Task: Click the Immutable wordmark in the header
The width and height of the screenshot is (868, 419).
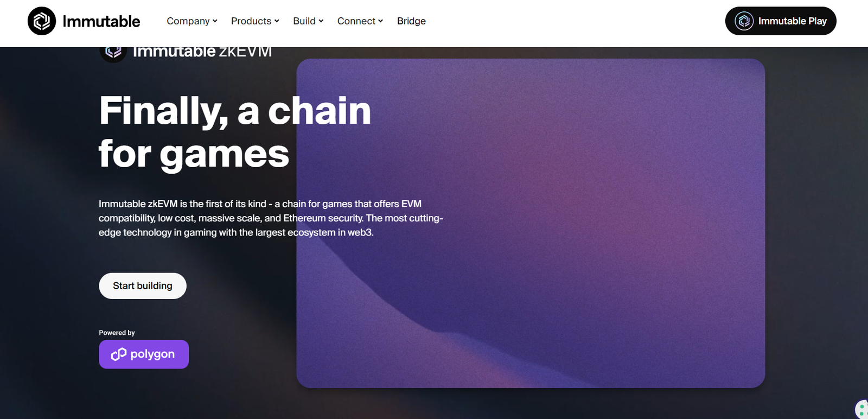Action: tap(101, 21)
